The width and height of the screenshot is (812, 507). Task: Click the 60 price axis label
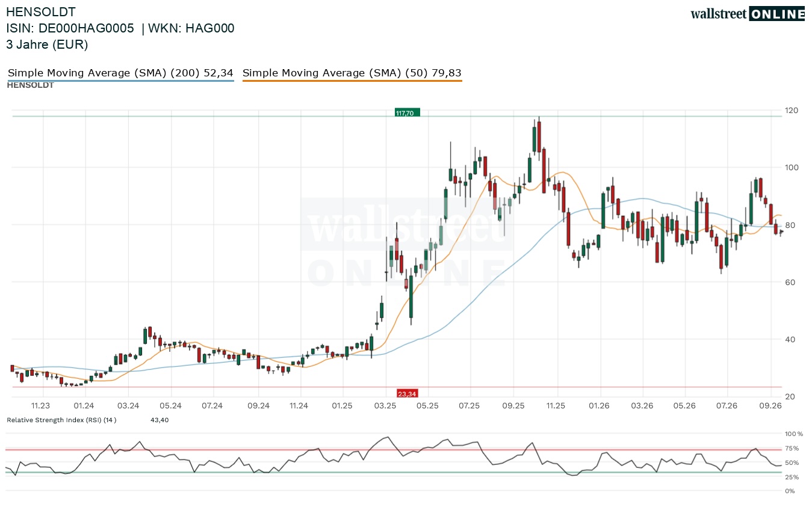[790, 282]
